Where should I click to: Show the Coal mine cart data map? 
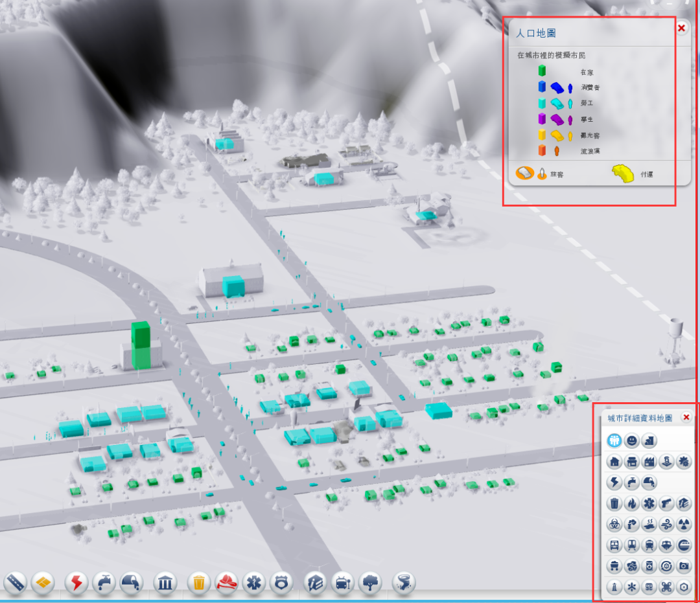click(614, 566)
